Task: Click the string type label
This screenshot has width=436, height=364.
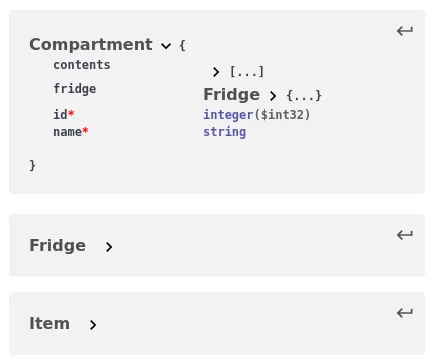Action: click(x=225, y=132)
